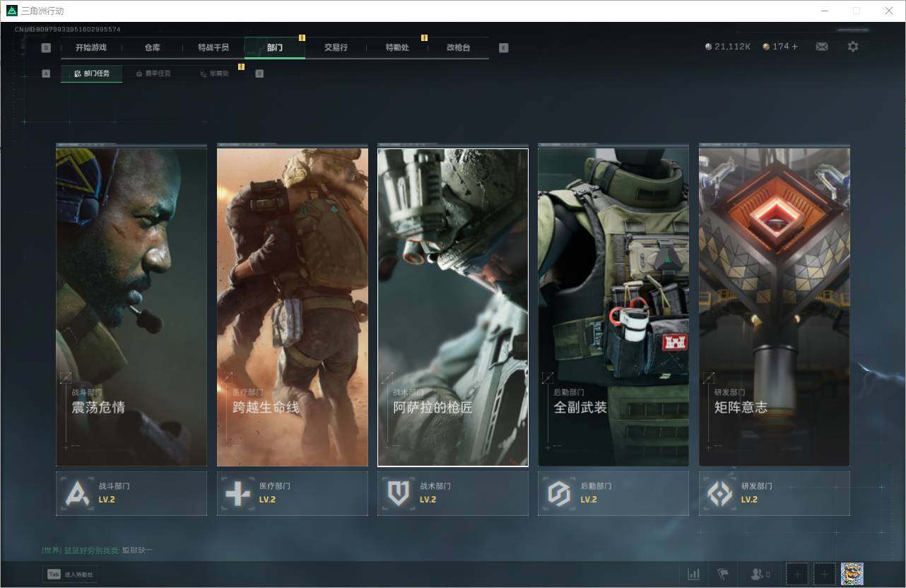Viewport: 906px width, 588px height.
Task: Click the first empty teammate plus slot
Action: [x=797, y=574]
